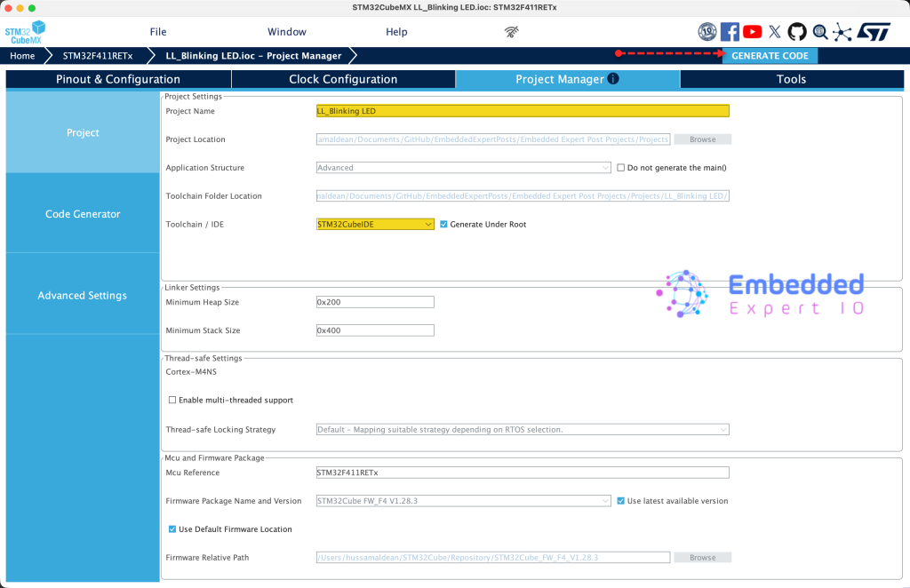Open the Code Generator section

83,214
